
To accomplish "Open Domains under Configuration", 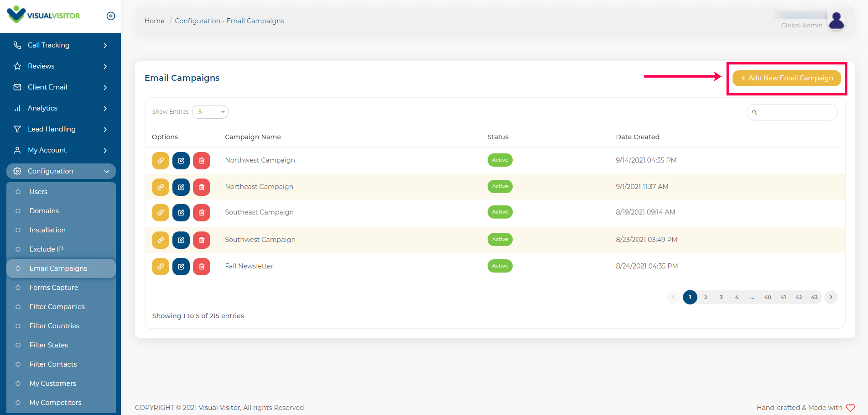I will click(x=61, y=211).
